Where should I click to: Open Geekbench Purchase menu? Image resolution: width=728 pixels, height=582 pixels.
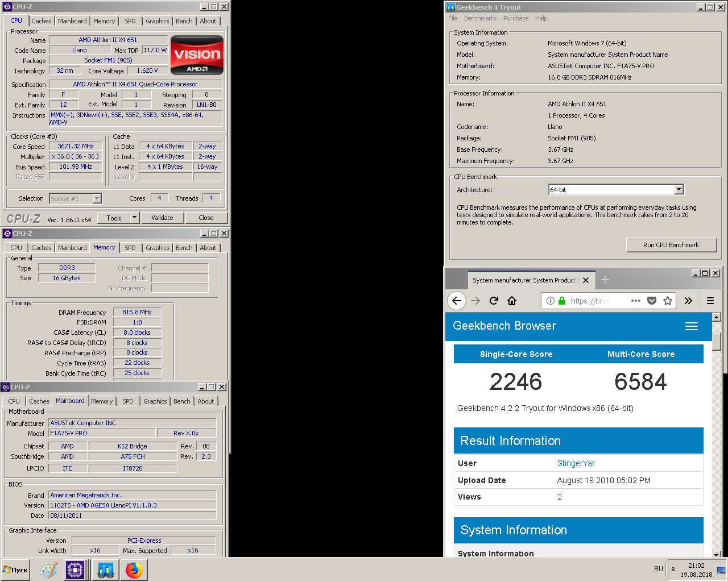(x=516, y=18)
